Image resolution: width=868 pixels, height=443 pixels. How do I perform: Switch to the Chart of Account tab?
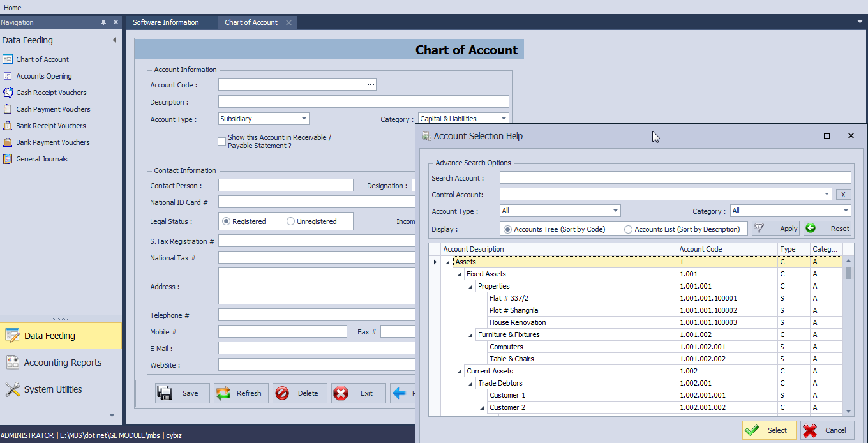(251, 22)
